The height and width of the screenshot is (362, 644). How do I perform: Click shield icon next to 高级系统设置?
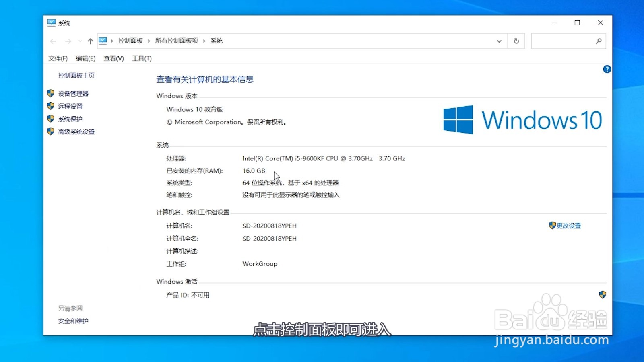(50, 132)
